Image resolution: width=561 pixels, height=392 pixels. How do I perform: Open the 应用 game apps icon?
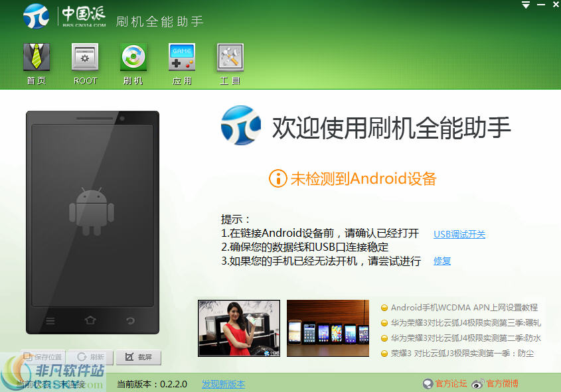tap(182, 58)
